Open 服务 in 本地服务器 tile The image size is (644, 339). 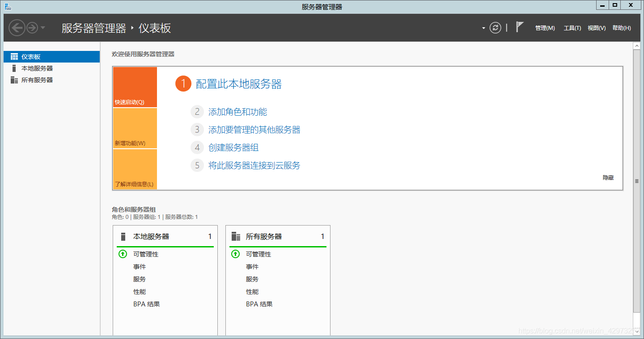(x=140, y=279)
